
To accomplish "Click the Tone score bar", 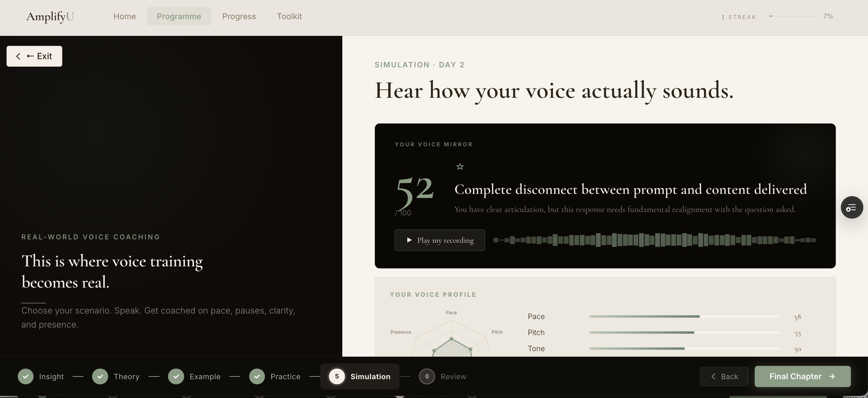I will (x=685, y=348).
